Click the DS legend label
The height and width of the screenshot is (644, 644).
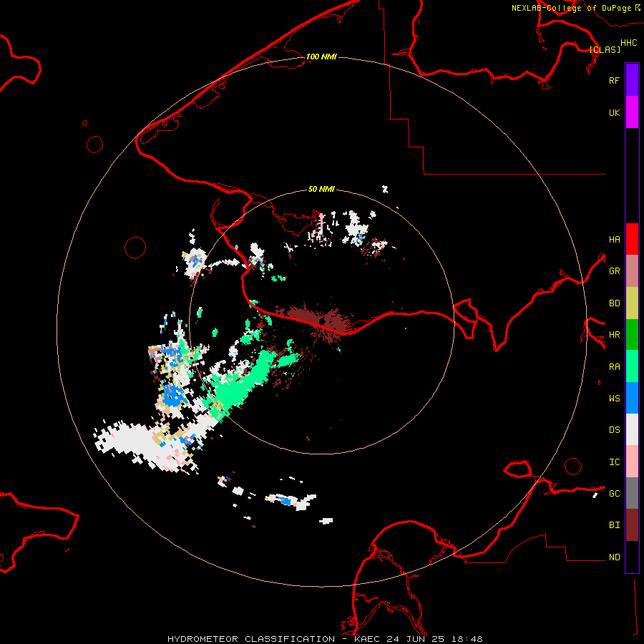click(x=614, y=429)
